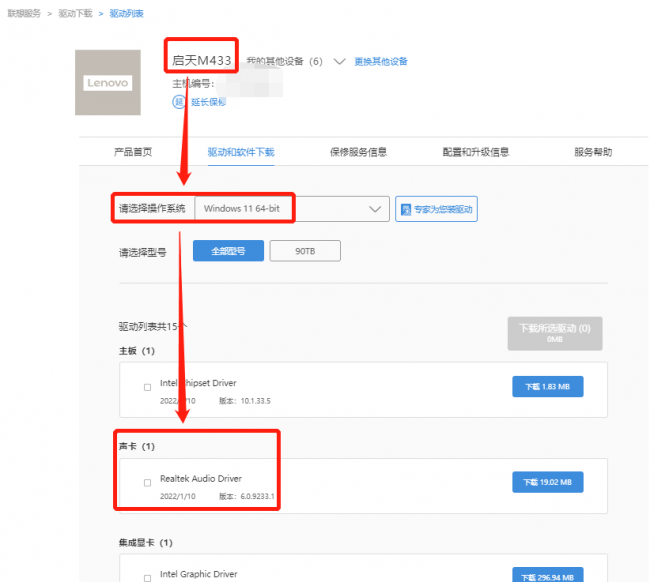Download Intel Chipset Driver 1.83 MB

click(x=548, y=386)
